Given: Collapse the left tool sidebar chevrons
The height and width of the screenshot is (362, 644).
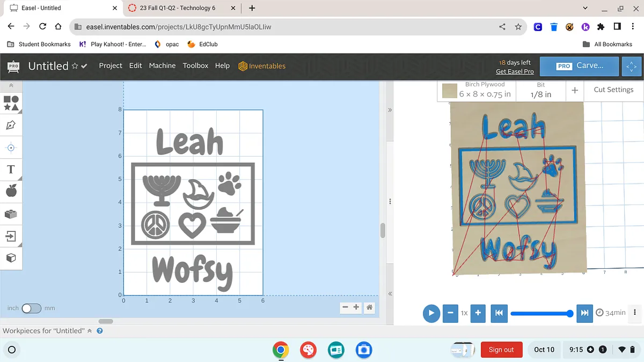Looking at the screenshot, I should tap(11, 85).
